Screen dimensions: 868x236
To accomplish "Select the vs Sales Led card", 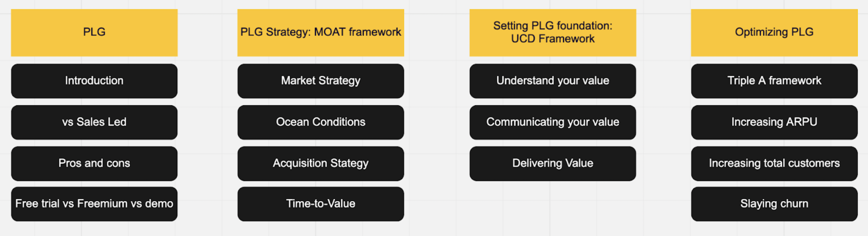I will pos(94,122).
